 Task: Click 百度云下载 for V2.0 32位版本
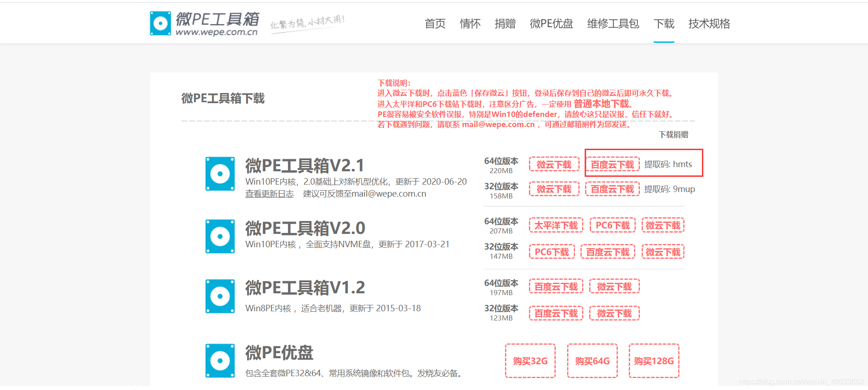pyautogui.click(x=608, y=252)
